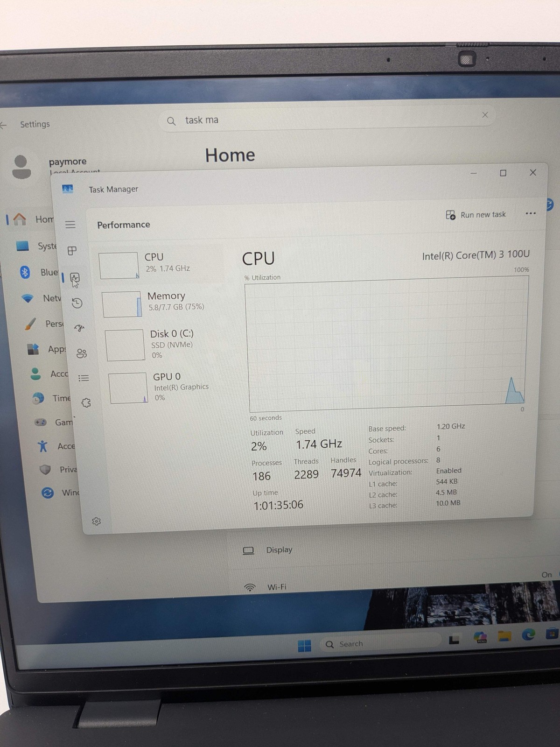Open black Task View icon on taskbar
The height and width of the screenshot is (747, 560).
pos(454,640)
